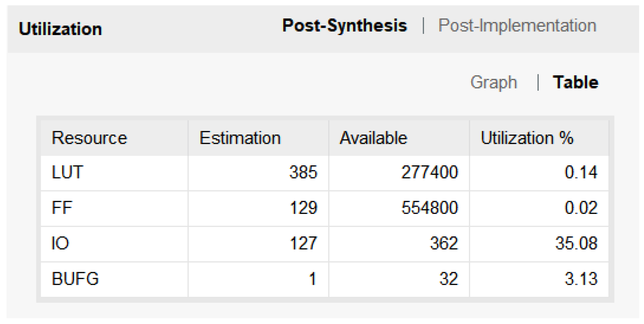The image size is (644, 324).
Task: Select the LUT resource row
Action: [x=67, y=172]
